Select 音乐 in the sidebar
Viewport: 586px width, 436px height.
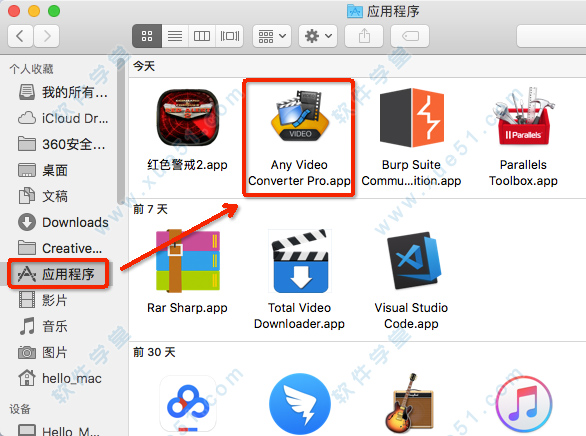click(x=43, y=326)
